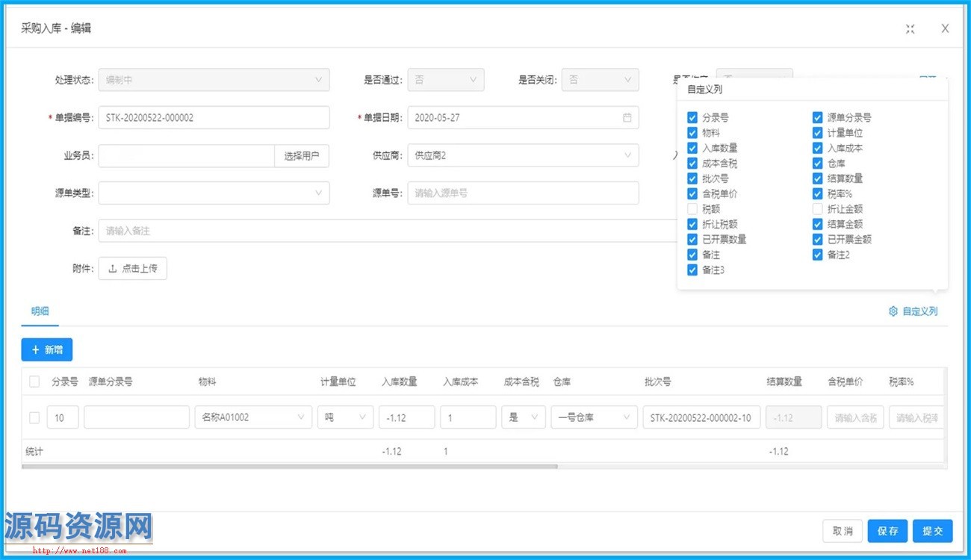The image size is (971, 560).
Task: Switch to the 明细 tab
Action: [x=40, y=311]
